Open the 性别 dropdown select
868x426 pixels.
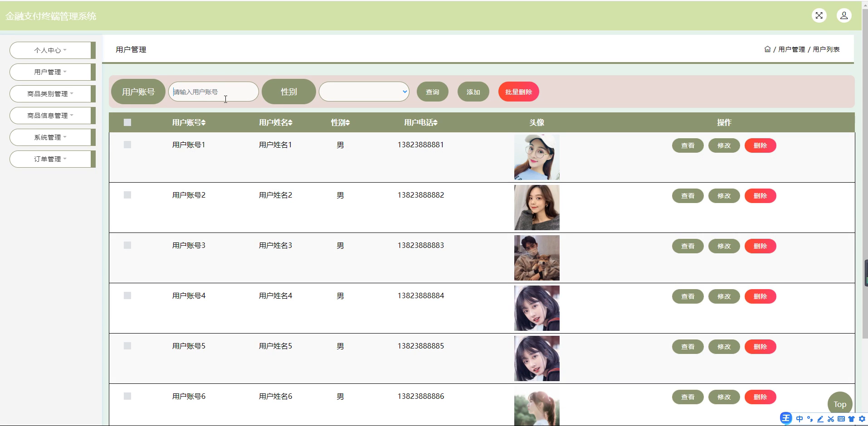coord(364,92)
